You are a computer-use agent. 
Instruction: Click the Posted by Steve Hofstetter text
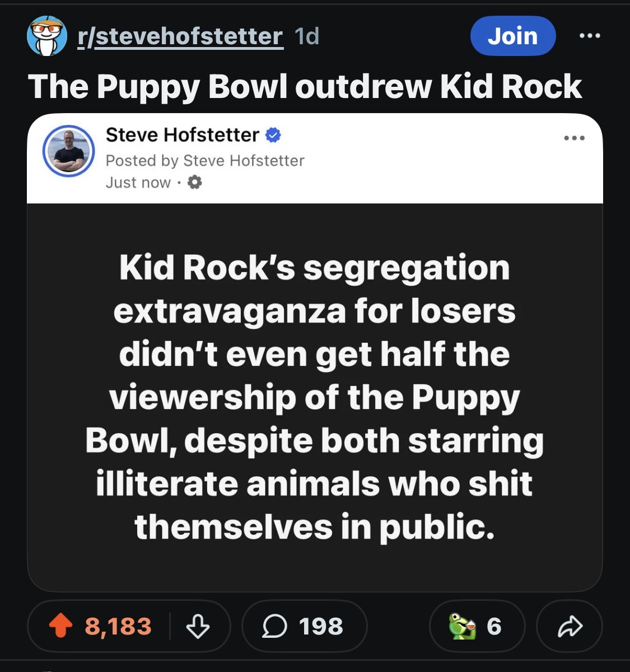tap(205, 161)
